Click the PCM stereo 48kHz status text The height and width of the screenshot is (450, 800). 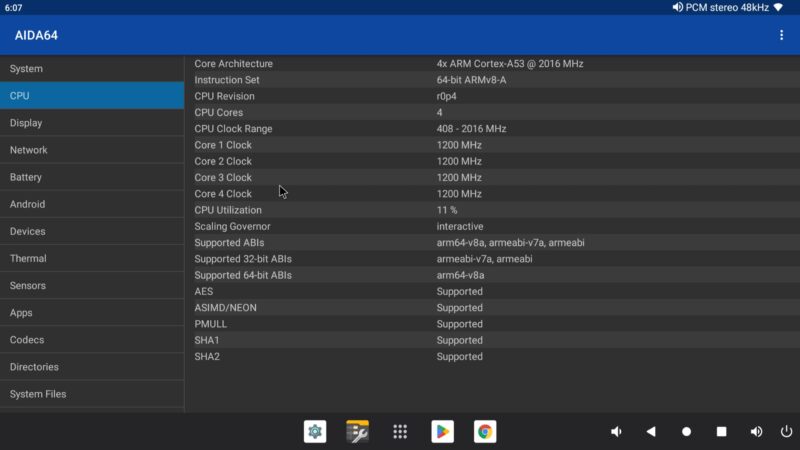[x=727, y=7]
